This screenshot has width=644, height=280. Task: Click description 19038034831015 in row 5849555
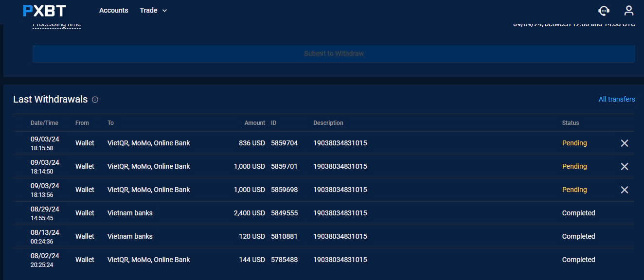[x=340, y=213]
